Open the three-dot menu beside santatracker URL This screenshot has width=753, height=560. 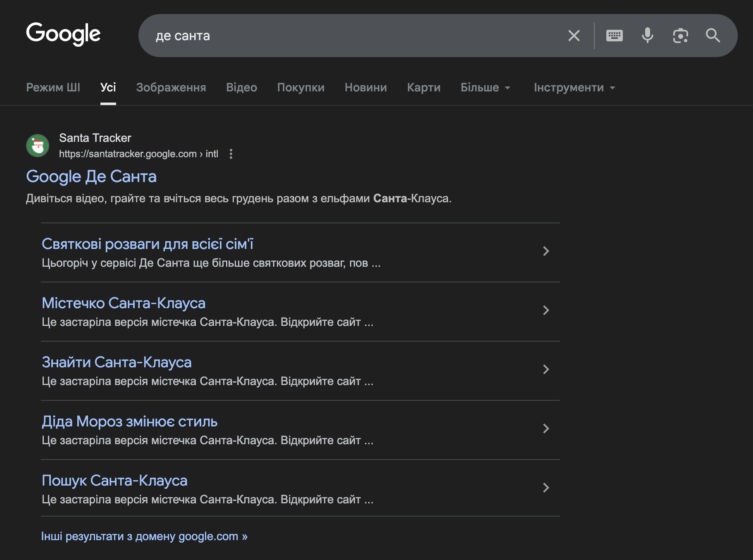231,154
